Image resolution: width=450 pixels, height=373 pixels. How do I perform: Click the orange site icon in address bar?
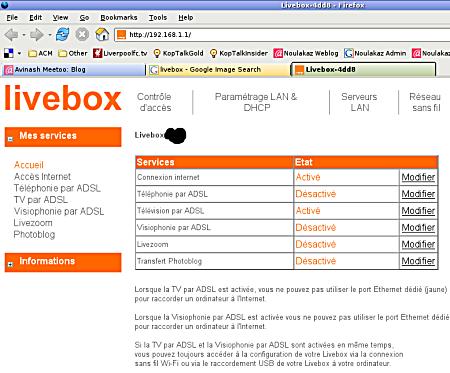122,35
